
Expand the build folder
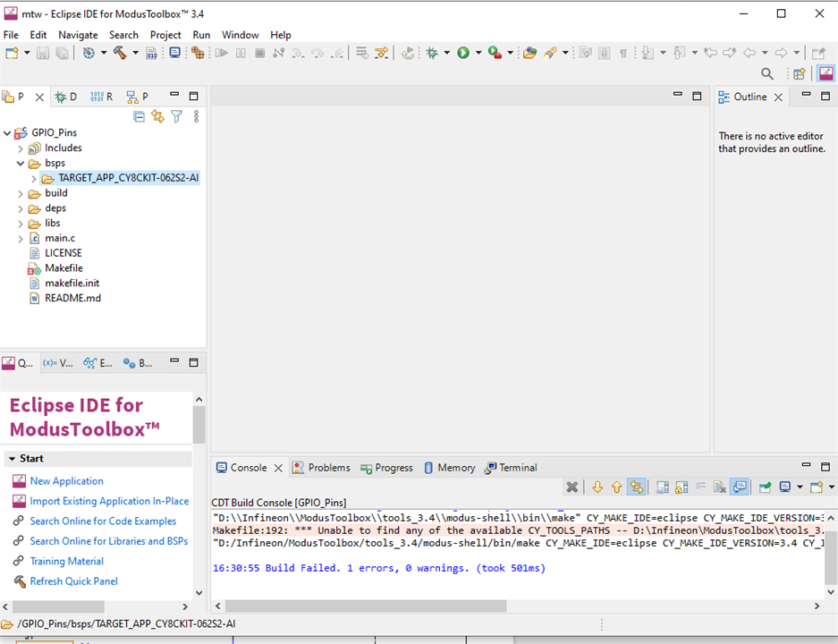tap(21, 193)
